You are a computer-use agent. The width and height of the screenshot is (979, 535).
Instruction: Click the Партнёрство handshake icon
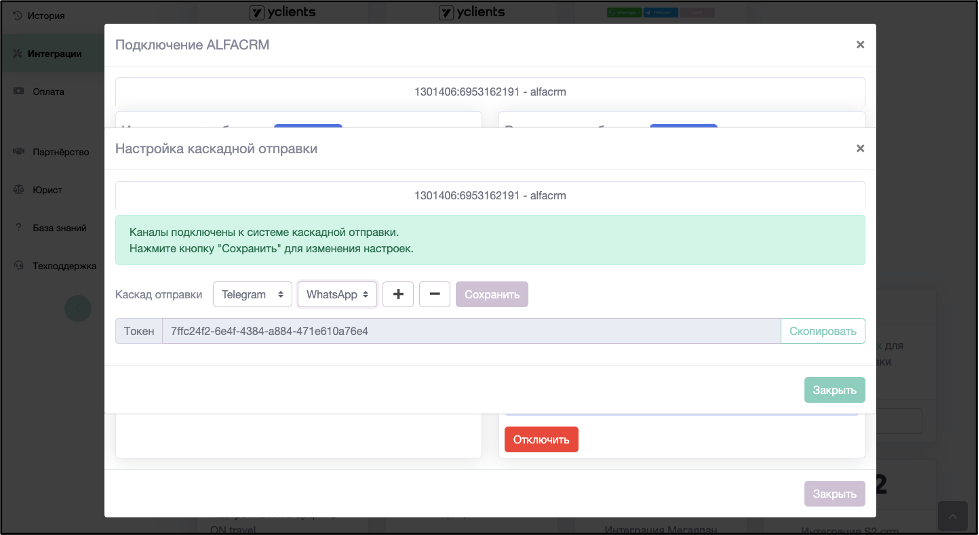tap(19, 151)
